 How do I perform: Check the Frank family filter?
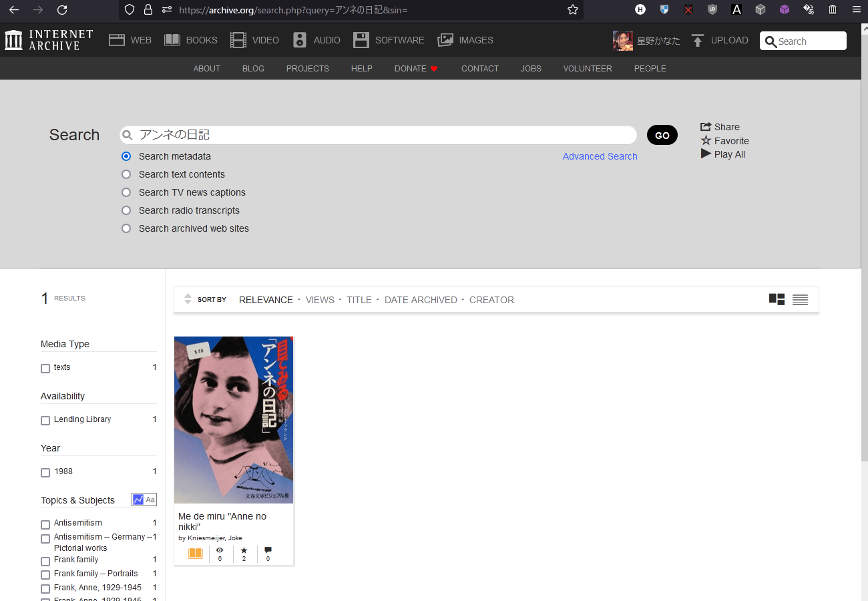pos(45,562)
